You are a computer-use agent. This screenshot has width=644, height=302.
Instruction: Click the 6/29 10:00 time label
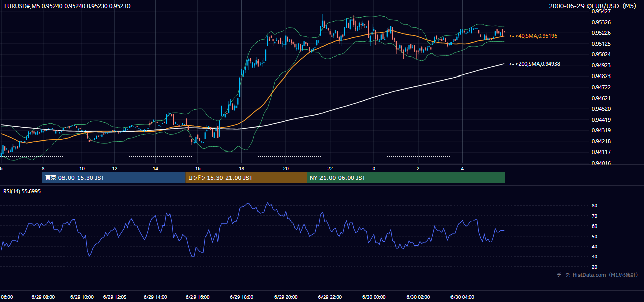(x=82, y=297)
